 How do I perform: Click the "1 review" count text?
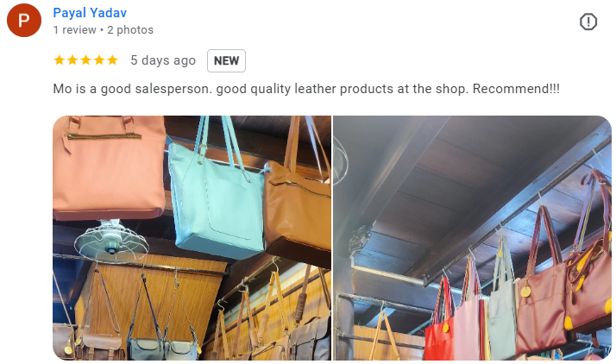click(75, 30)
